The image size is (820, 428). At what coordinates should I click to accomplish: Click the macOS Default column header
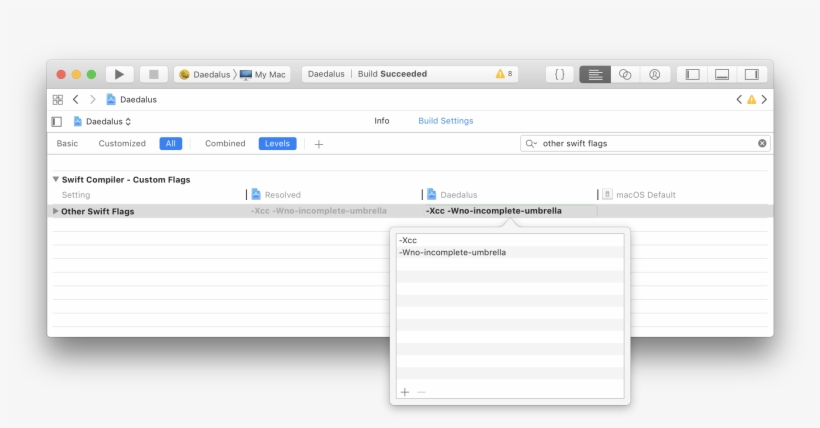[639, 195]
